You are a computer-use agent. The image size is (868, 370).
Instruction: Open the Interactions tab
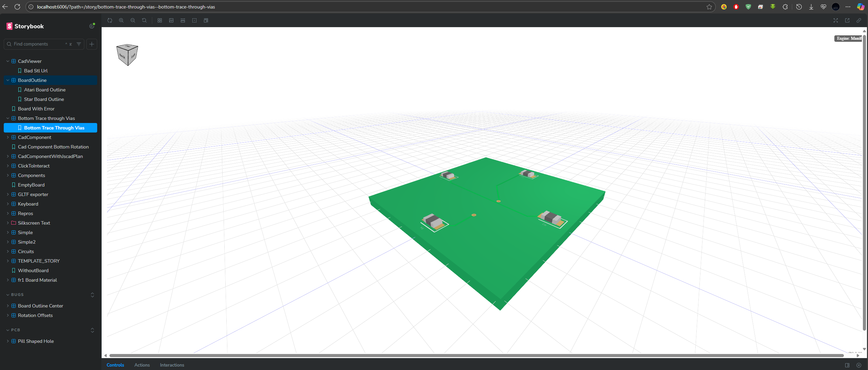172,365
